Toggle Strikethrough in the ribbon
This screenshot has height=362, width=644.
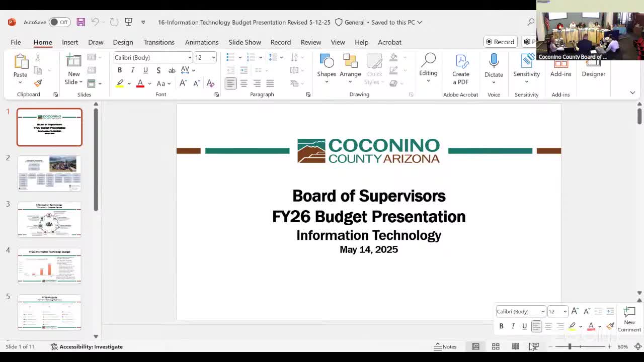click(x=172, y=70)
